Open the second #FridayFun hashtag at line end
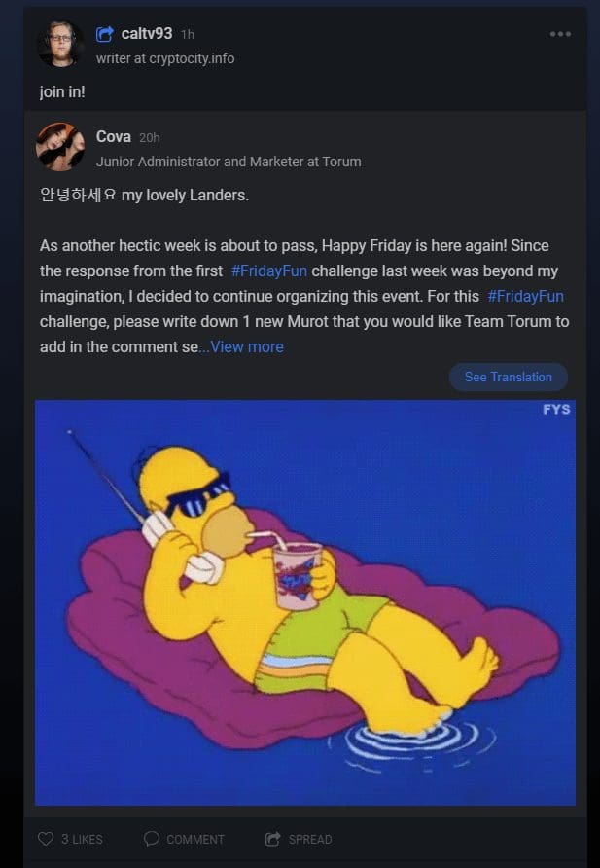This screenshot has width=600, height=868. point(525,297)
